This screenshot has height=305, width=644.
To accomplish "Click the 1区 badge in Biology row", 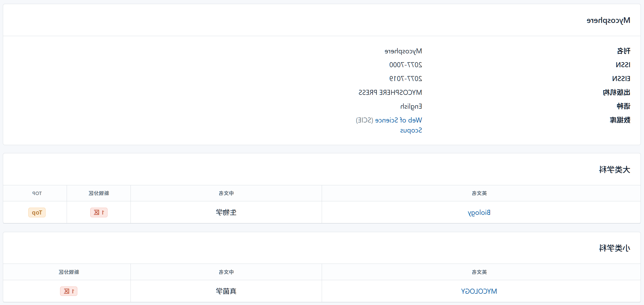I will 99,213.
